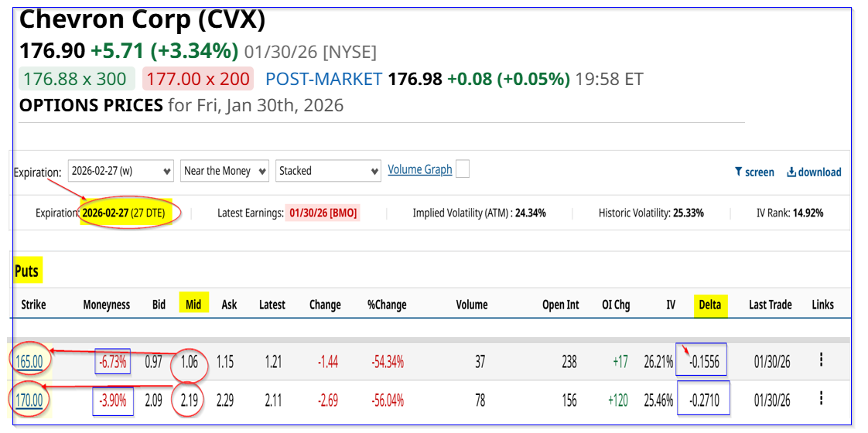Click the screen filter funnel icon
868x433 pixels.
(739, 172)
